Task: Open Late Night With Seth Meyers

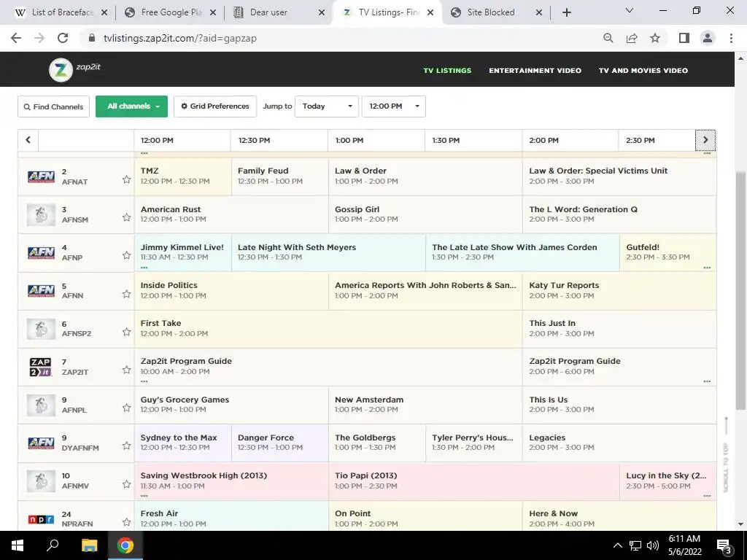Action: (x=328, y=252)
